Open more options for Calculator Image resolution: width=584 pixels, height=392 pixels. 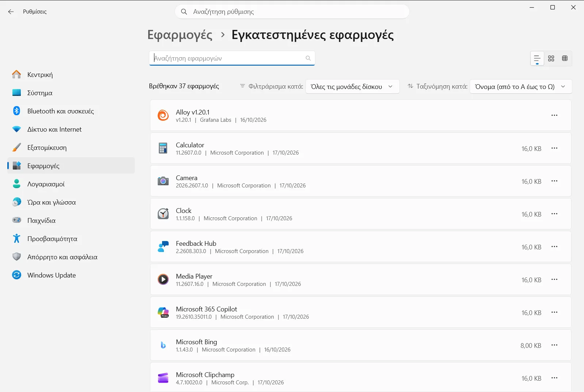click(x=554, y=148)
